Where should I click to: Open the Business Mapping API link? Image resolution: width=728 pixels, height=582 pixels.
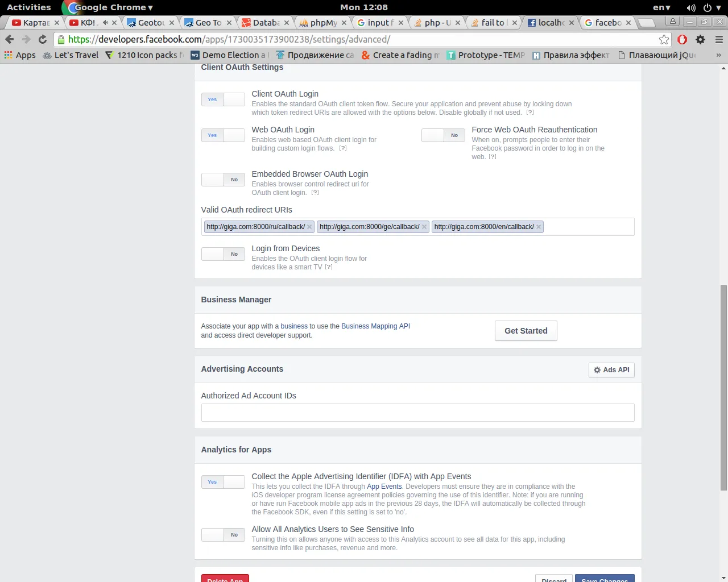click(375, 326)
